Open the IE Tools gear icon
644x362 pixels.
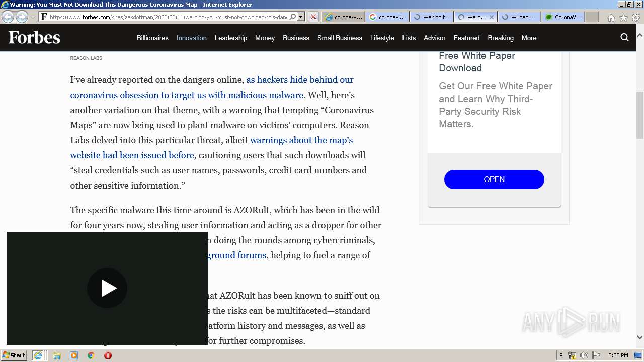636,17
